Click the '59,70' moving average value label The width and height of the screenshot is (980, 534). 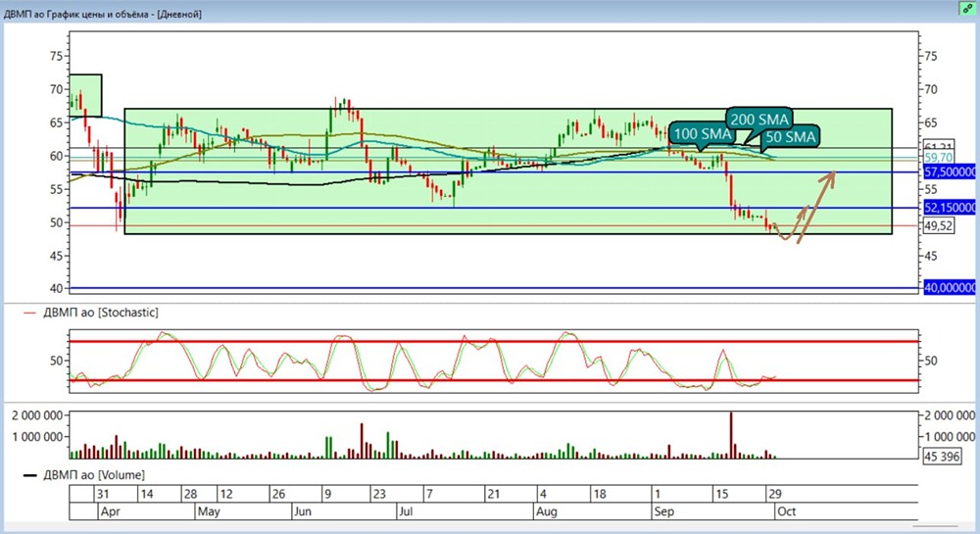(x=939, y=158)
